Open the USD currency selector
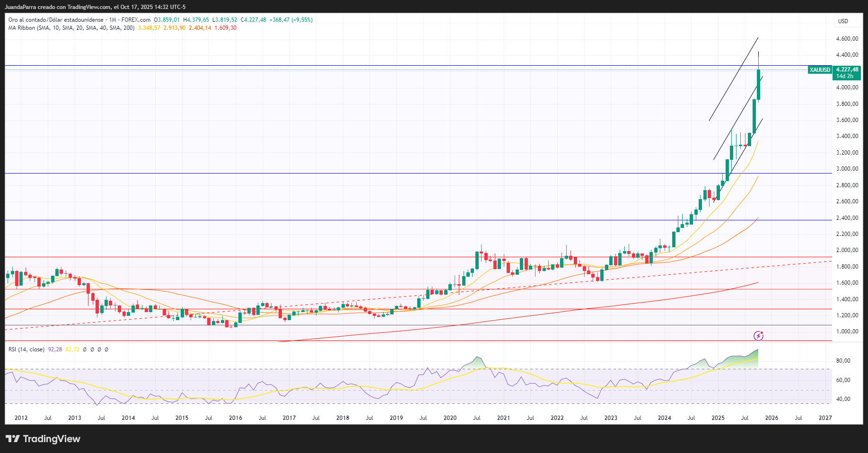 pos(843,21)
